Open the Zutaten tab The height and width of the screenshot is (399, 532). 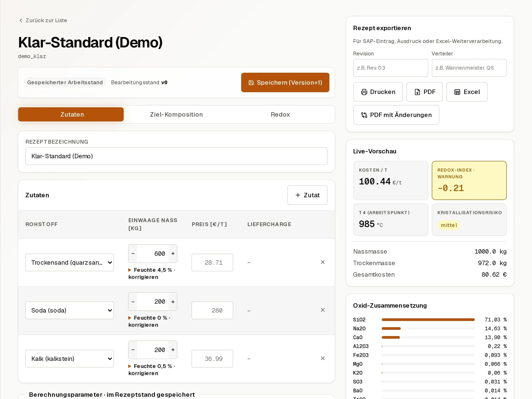71,114
